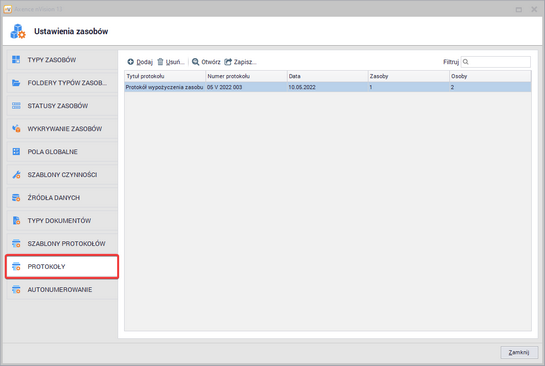
Task: Focus the Filtruj search field
Action: click(496, 62)
